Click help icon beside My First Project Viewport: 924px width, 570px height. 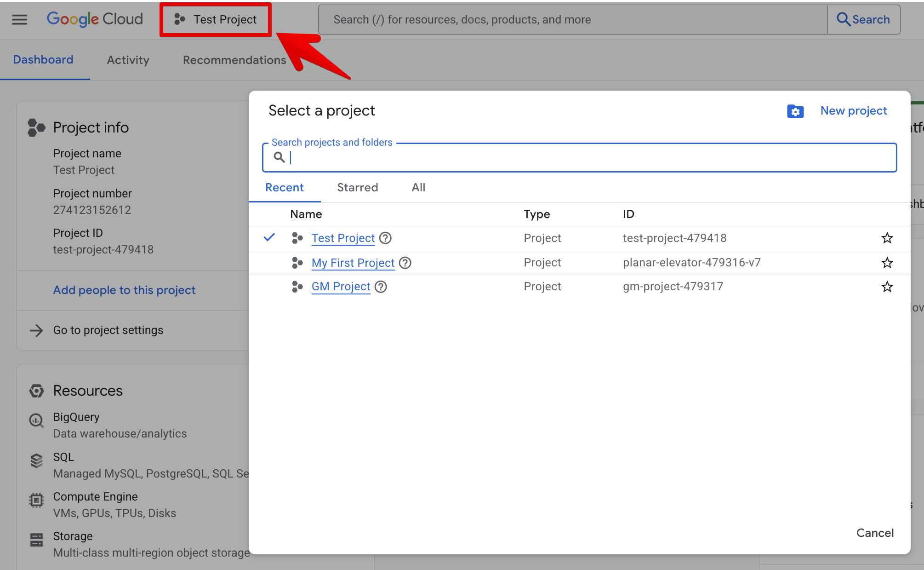pos(405,263)
